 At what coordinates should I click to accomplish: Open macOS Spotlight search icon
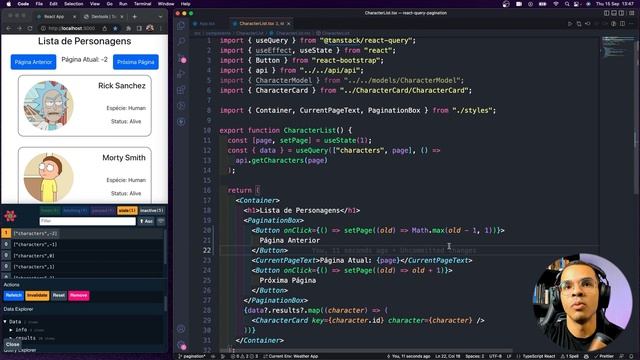pyautogui.click(x=567, y=4)
